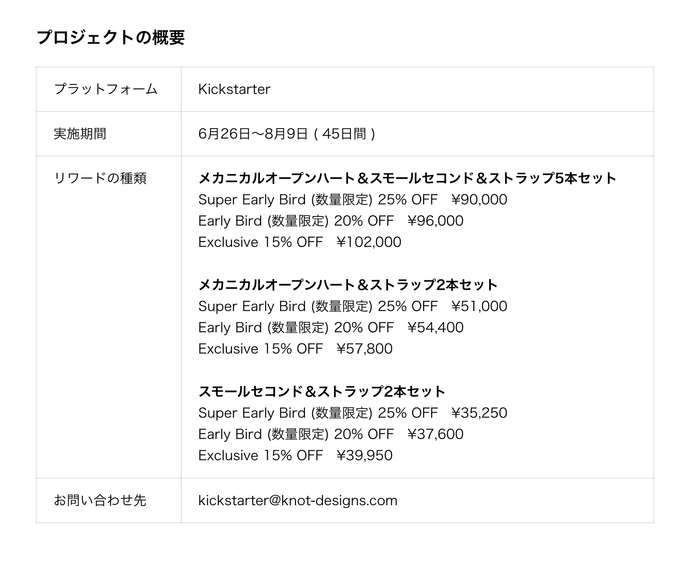
Task: Click the ストラップ5本セット reward title
Action: 407,178
